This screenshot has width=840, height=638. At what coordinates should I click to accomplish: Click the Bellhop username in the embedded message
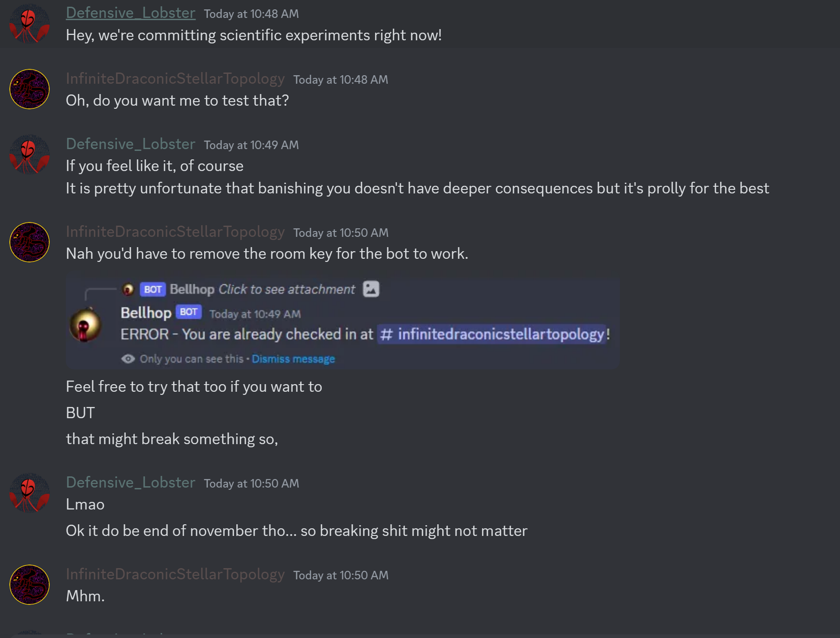tap(146, 313)
